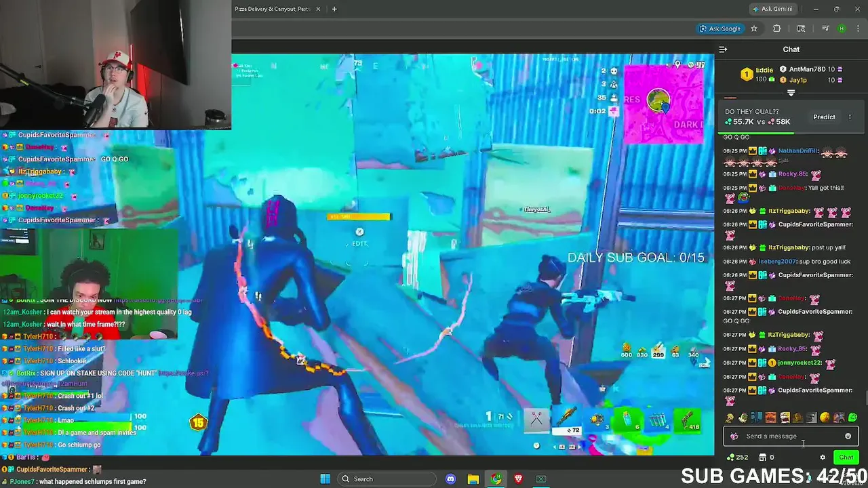Click the Chat header title
The image size is (868, 488).
click(791, 49)
